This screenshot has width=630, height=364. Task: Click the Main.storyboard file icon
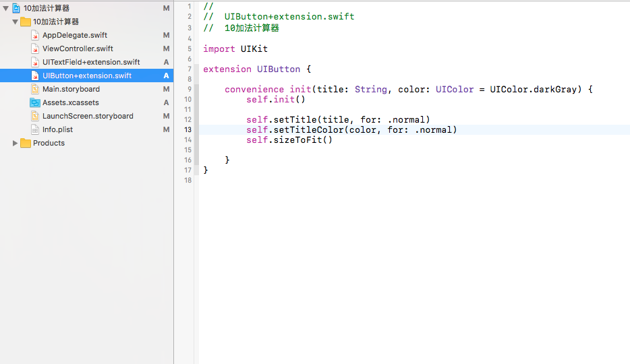coord(35,89)
